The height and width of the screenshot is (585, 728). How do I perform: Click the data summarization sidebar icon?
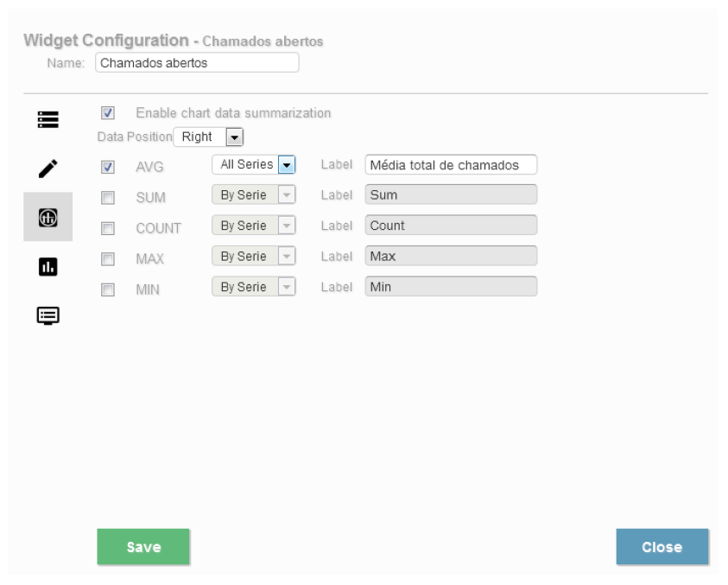click(47, 218)
